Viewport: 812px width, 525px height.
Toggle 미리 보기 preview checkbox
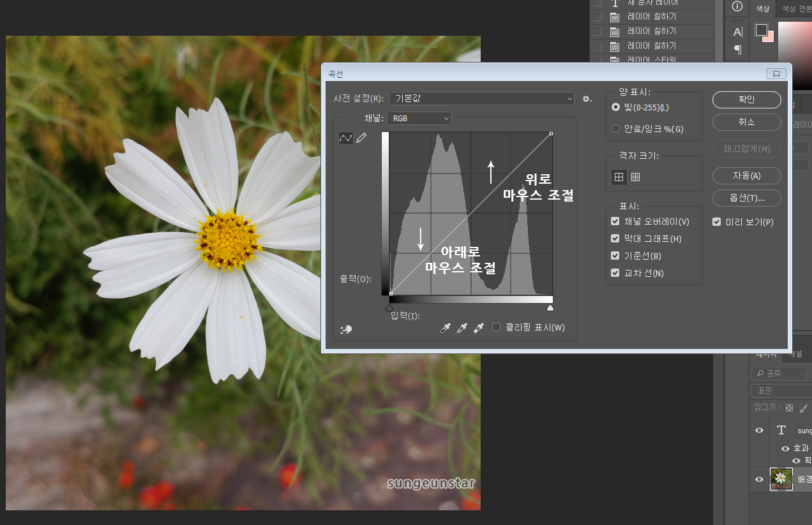pos(717,222)
